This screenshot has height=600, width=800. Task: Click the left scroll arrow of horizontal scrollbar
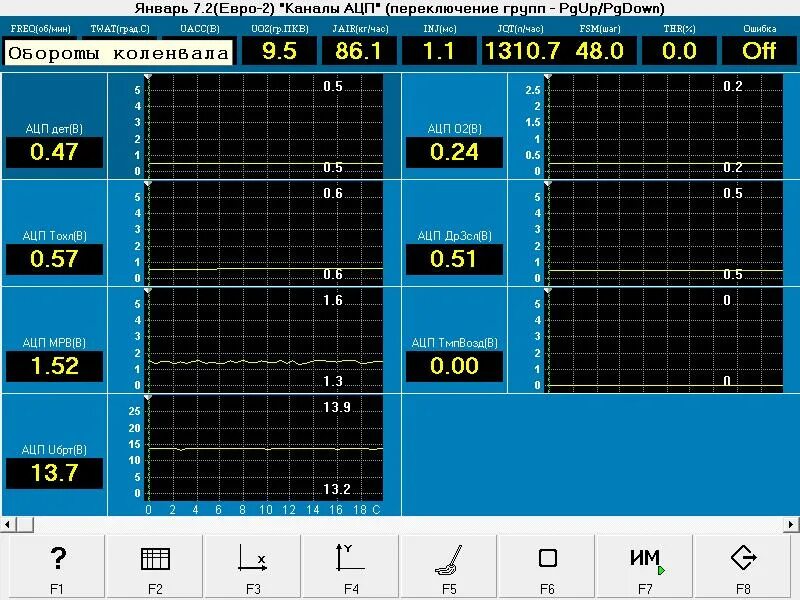[7, 524]
